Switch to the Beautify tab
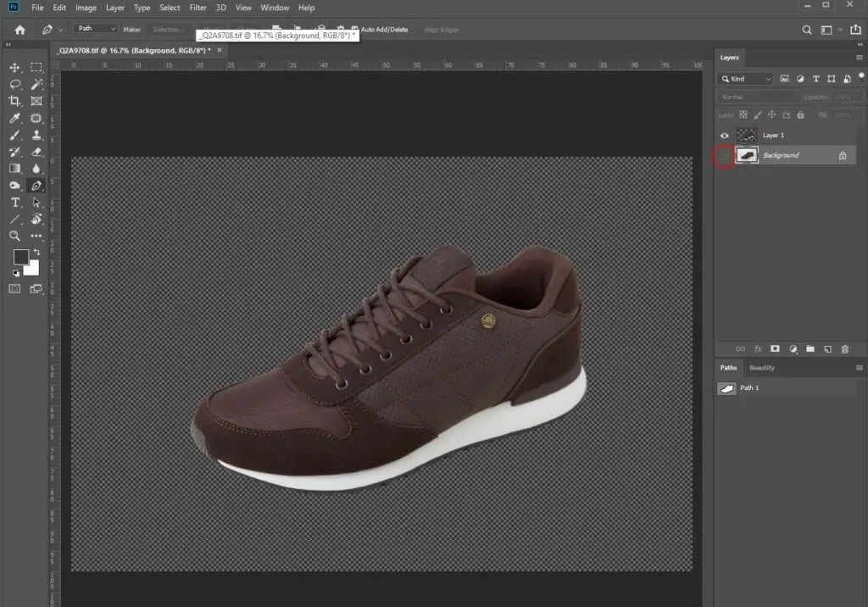The height and width of the screenshot is (607, 868). click(x=762, y=368)
